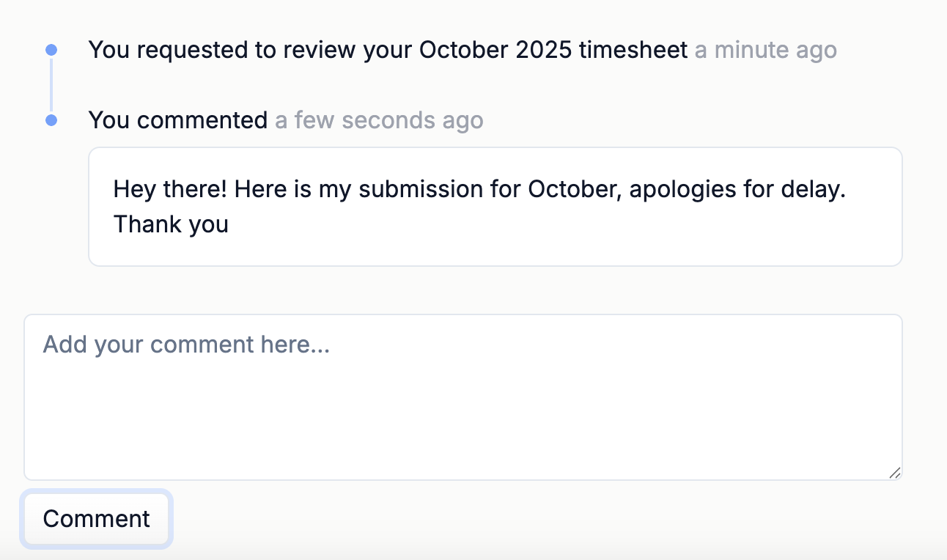This screenshot has width=947, height=560.
Task: Grab the comment box resize handle
Action: 894,474
